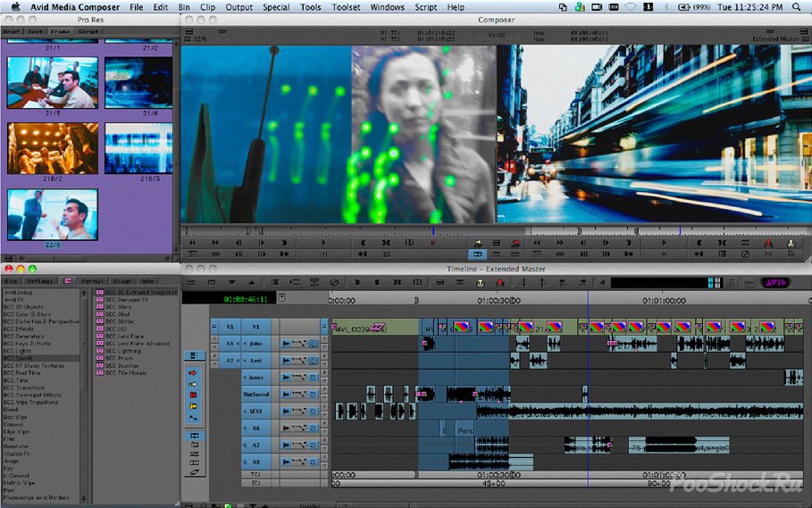The image size is (812, 508).
Task: Open the Toolset menu
Action: tap(346, 7)
